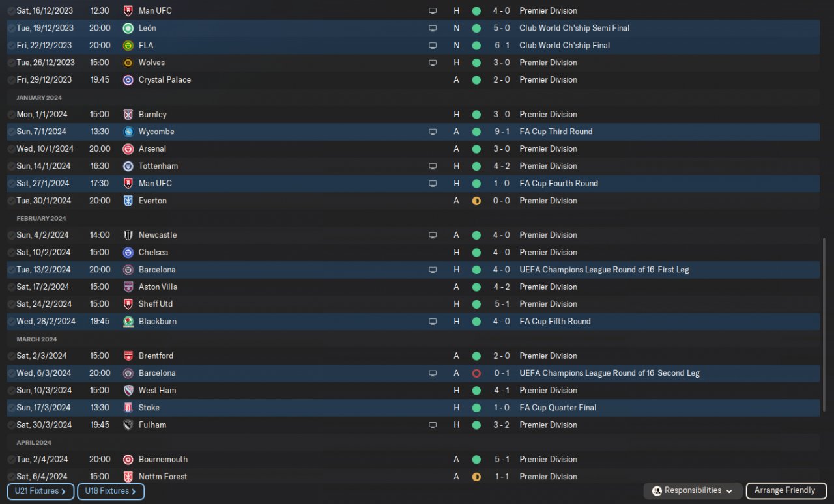Click TV icon on Newcastle fixture row

click(433, 235)
